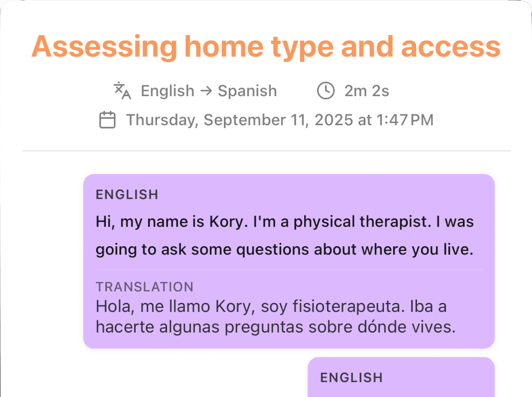Click the translate language icon
The image size is (532, 397).
(123, 91)
